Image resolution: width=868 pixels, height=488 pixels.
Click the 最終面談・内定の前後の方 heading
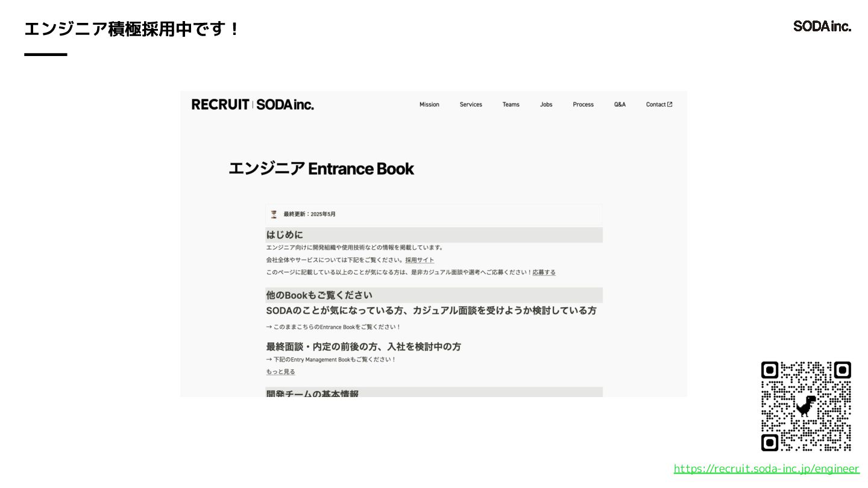(x=363, y=346)
